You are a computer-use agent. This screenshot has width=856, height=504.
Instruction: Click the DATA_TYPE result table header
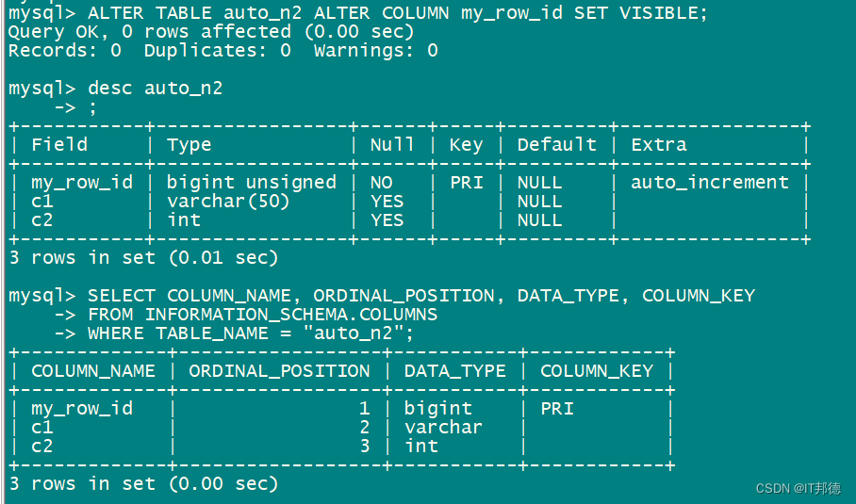tap(454, 371)
